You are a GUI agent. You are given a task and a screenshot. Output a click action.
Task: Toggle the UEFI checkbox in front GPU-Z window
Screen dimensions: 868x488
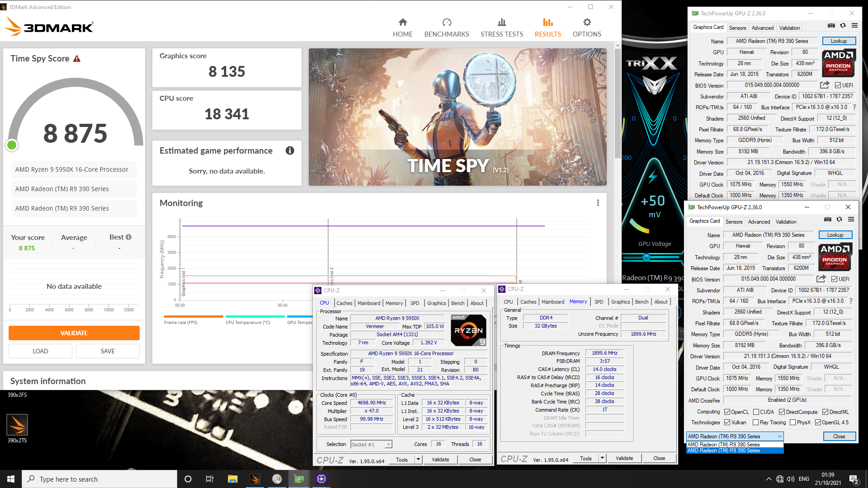pos(834,279)
